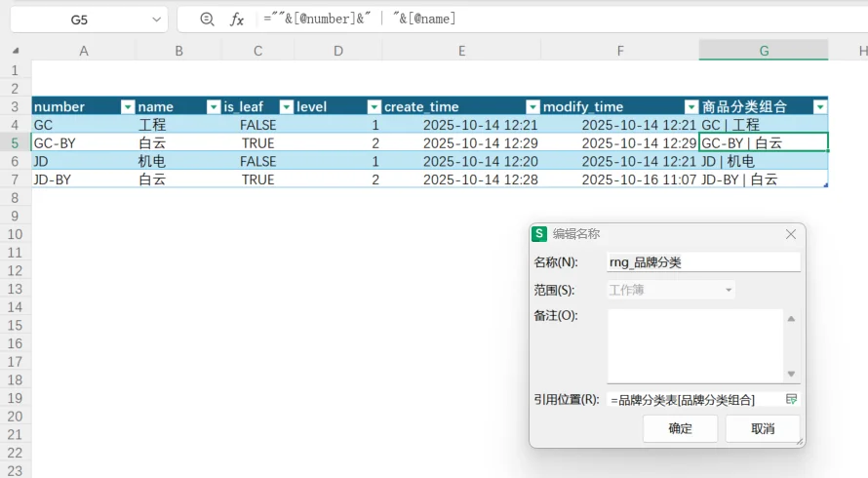Open the 范围 workbook dropdown
Screen dimensions: 868x478
671,290
